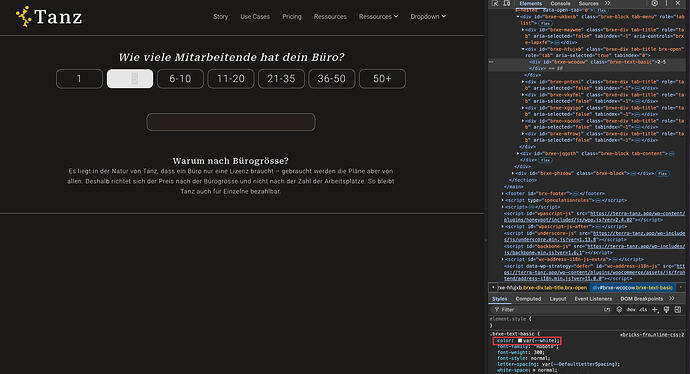The image size is (690, 374).
Task: Open the Styles sub-tab
Action: click(499, 299)
